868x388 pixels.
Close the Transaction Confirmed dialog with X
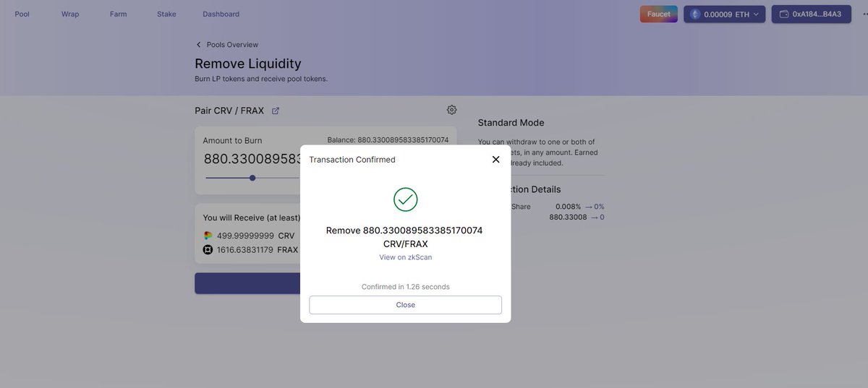[x=495, y=160]
